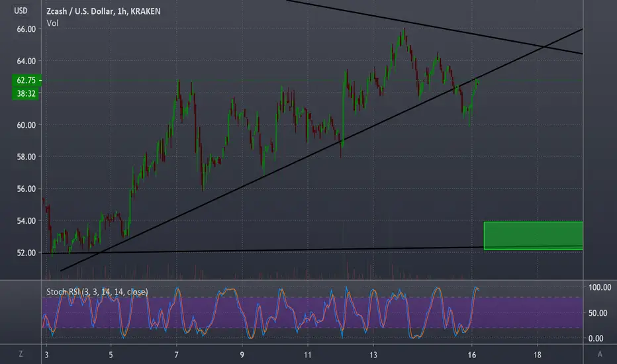
Task: Click the Zcash / U.S. Dollar symbol title
Action: [103, 11]
